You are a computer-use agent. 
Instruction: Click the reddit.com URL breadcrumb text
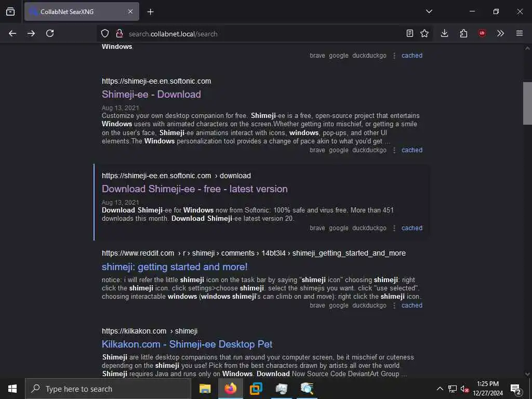pos(254,253)
